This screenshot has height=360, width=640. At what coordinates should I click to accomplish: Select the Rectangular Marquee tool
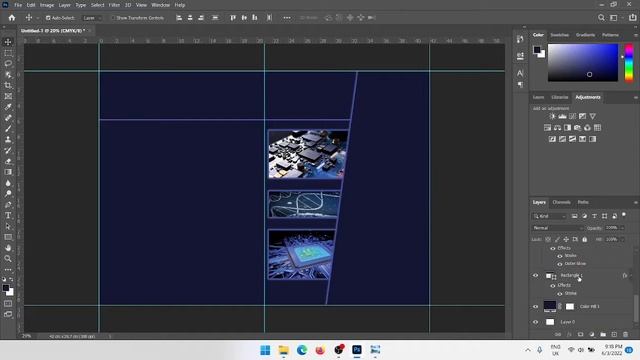8,53
